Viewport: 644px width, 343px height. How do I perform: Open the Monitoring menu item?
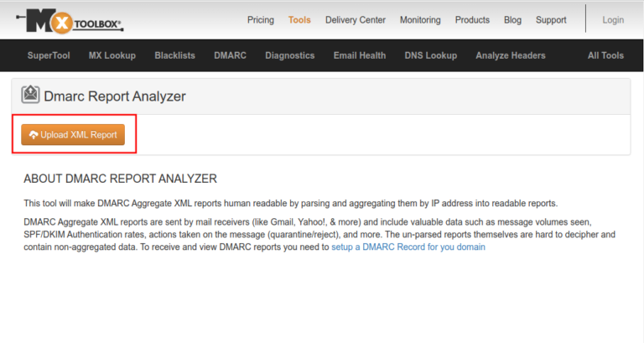pos(420,20)
